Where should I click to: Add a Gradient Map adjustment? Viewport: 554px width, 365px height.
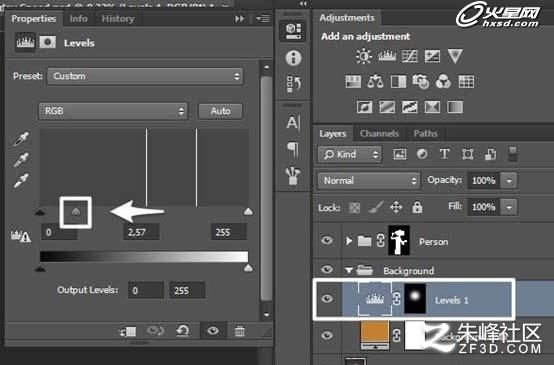tap(455, 107)
